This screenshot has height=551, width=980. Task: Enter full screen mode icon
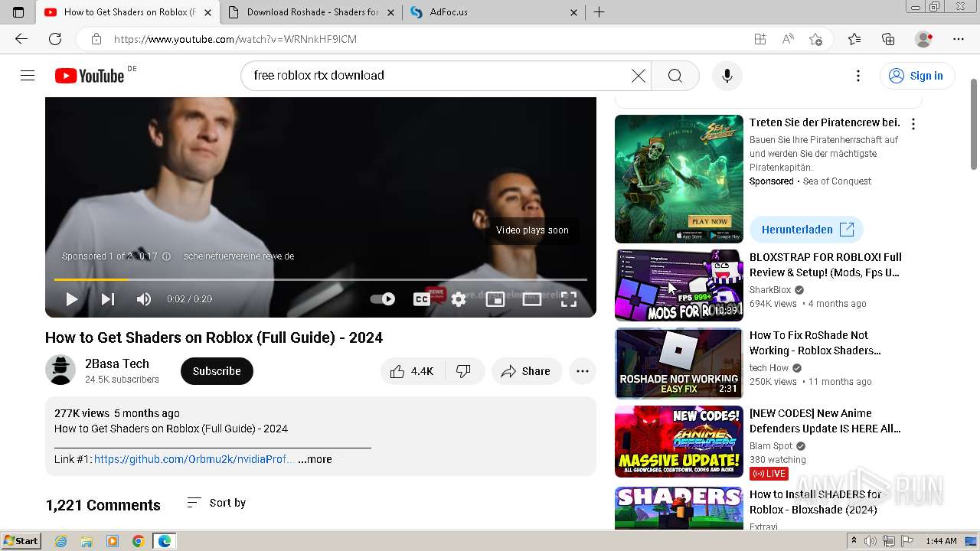tap(568, 299)
